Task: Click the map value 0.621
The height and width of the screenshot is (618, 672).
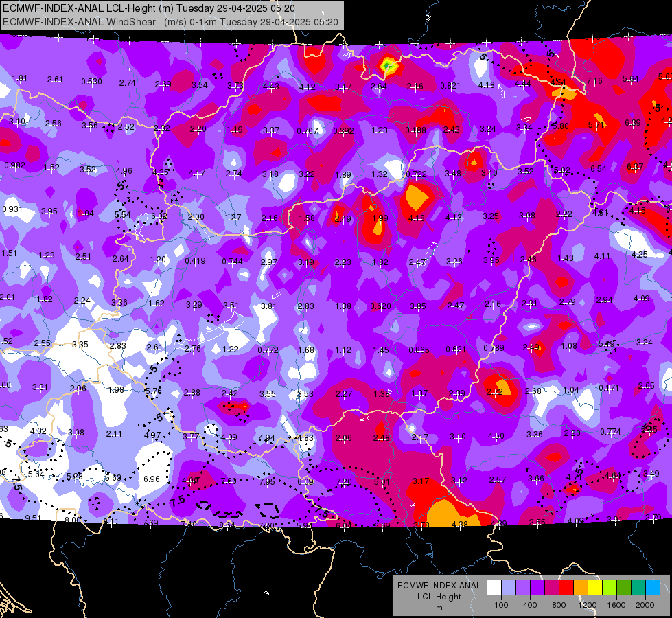Action: (456, 350)
